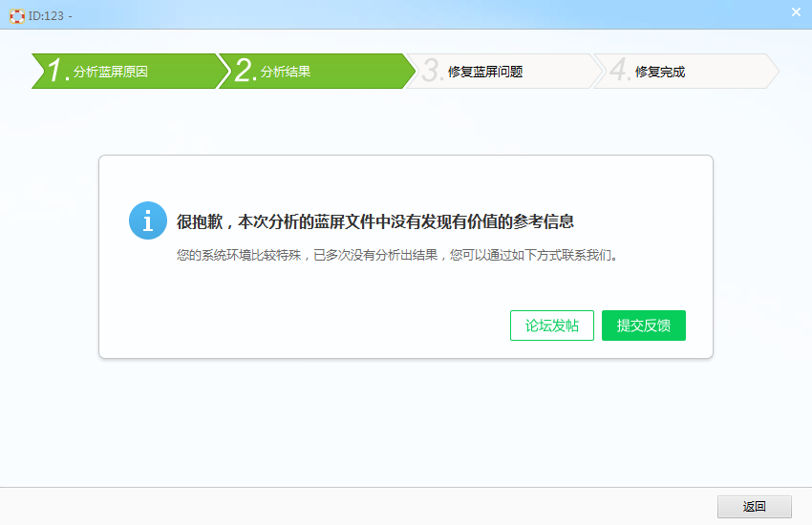Go back using 返回 button

(x=754, y=506)
